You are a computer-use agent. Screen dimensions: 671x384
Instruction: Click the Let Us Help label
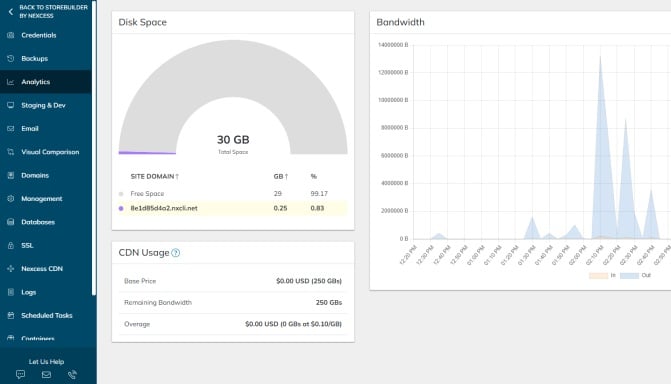pos(46,361)
